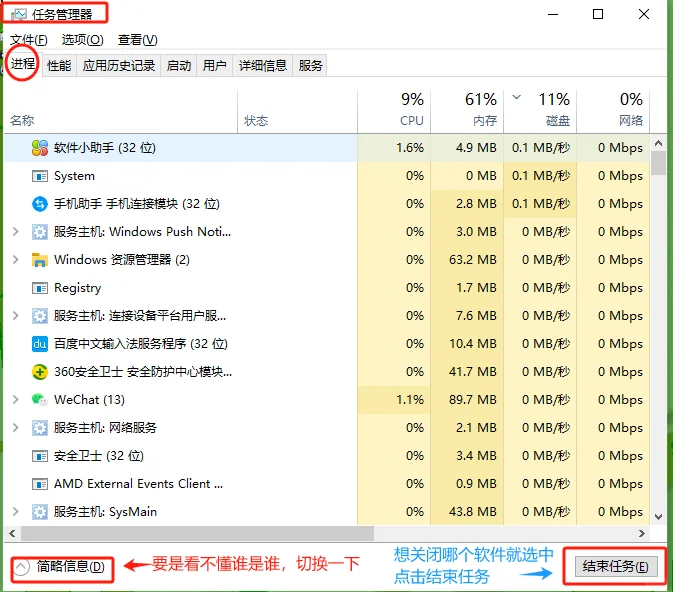Screen dimensions: 673x592
Task: Expand the 连接设备平台用户服务 row
Action: 16,316
